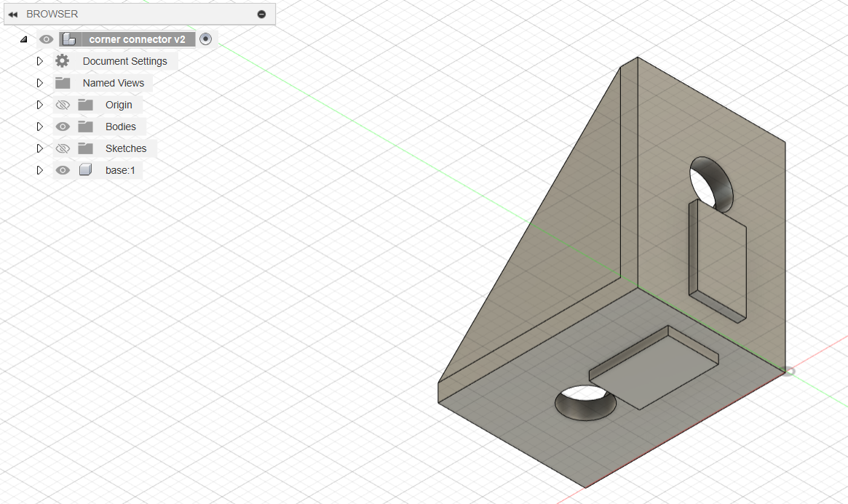
Task: Click the Document Settings gear icon
Action: coord(62,61)
